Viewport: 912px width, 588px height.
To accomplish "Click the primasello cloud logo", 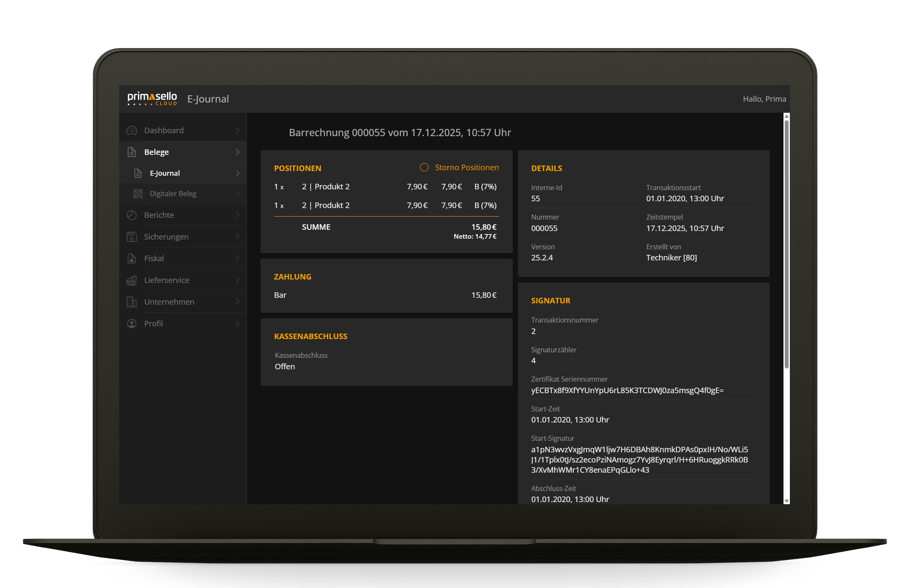I will tap(152, 98).
